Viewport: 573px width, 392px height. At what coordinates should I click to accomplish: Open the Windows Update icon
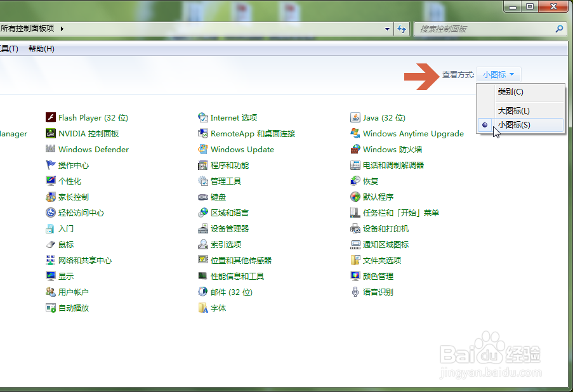click(x=203, y=149)
